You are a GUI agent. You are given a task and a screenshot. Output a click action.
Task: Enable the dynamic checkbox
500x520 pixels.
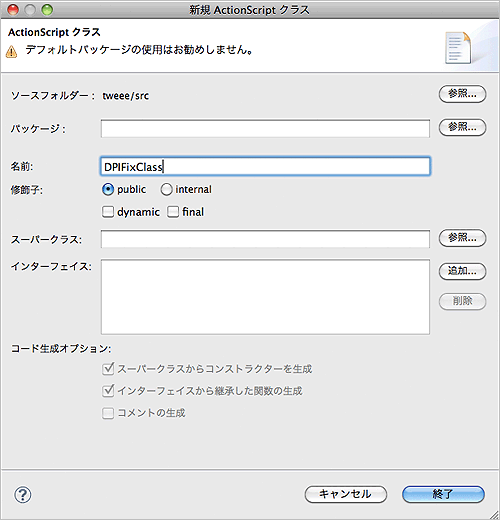click(x=108, y=212)
